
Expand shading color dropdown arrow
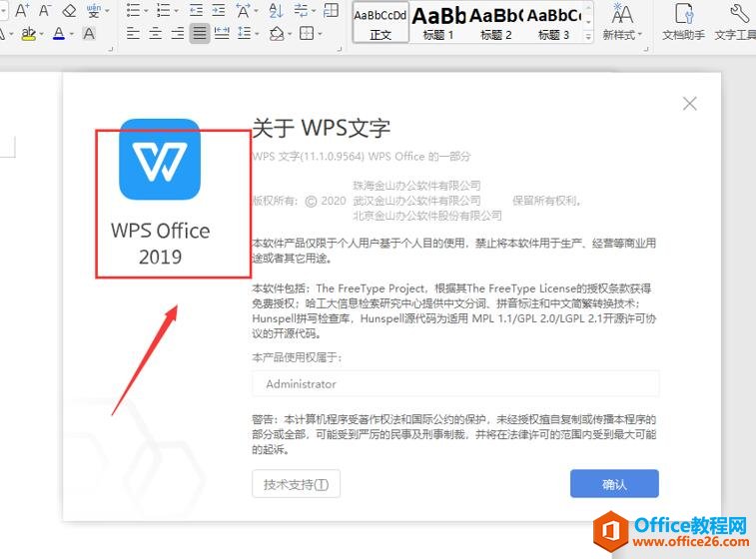click(x=290, y=34)
